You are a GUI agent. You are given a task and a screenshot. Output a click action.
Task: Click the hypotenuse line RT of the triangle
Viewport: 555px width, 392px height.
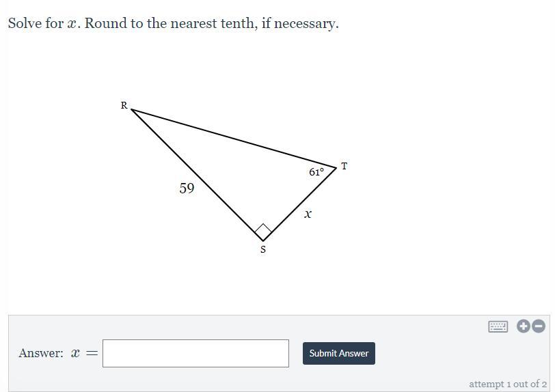coord(234,139)
